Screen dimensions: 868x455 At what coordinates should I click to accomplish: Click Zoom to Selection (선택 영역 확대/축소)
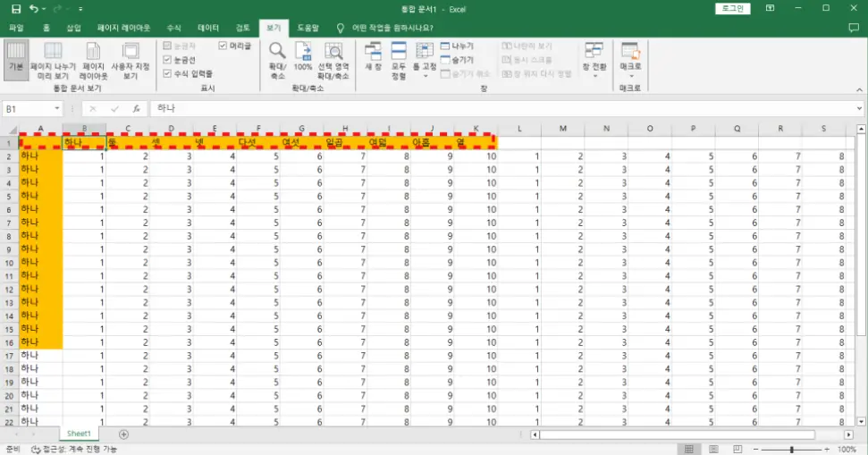pos(333,61)
